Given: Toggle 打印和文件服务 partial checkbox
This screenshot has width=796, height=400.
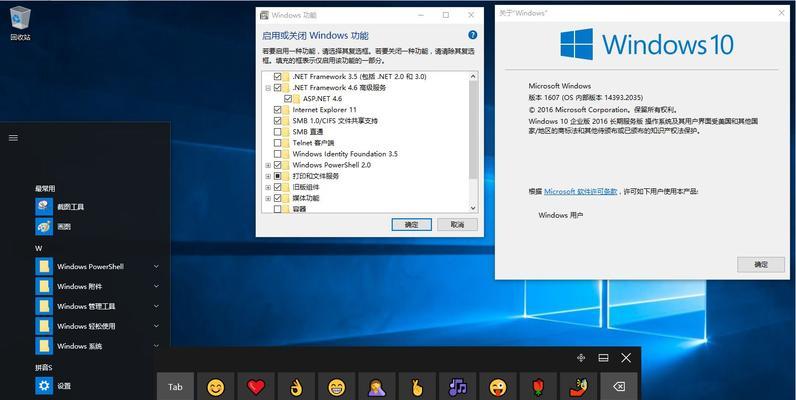Looking at the screenshot, I should click(x=277, y=176).
